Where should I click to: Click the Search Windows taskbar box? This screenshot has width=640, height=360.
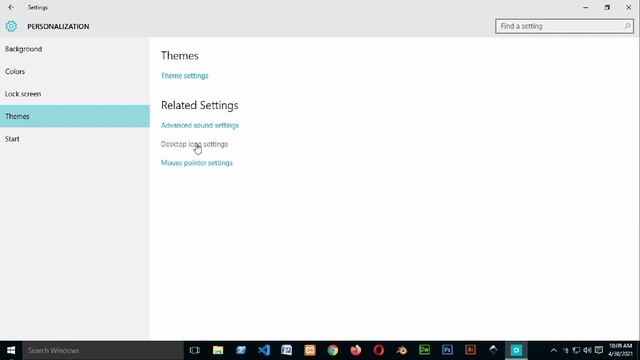(103, 350)
